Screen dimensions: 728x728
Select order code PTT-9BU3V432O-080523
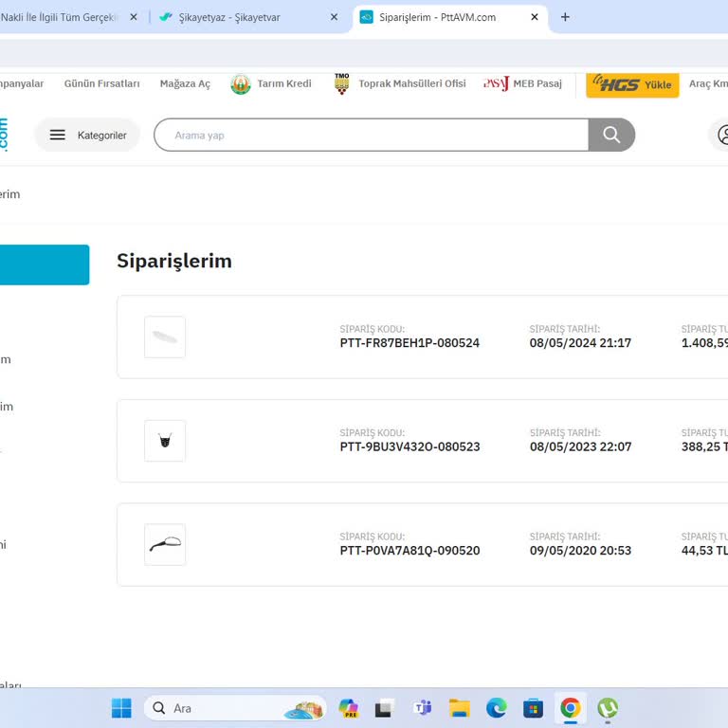(409, 446)
